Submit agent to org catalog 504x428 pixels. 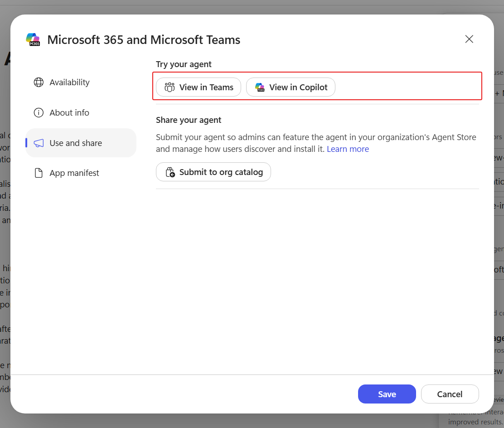click(x=213, y=172)
